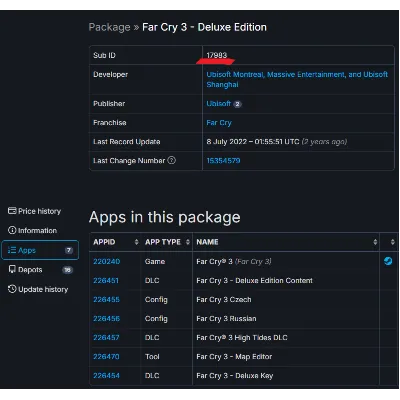Click Far Cry 3 Russian name
The height and width of the screenshot is (400, 400).
[226, 318]
